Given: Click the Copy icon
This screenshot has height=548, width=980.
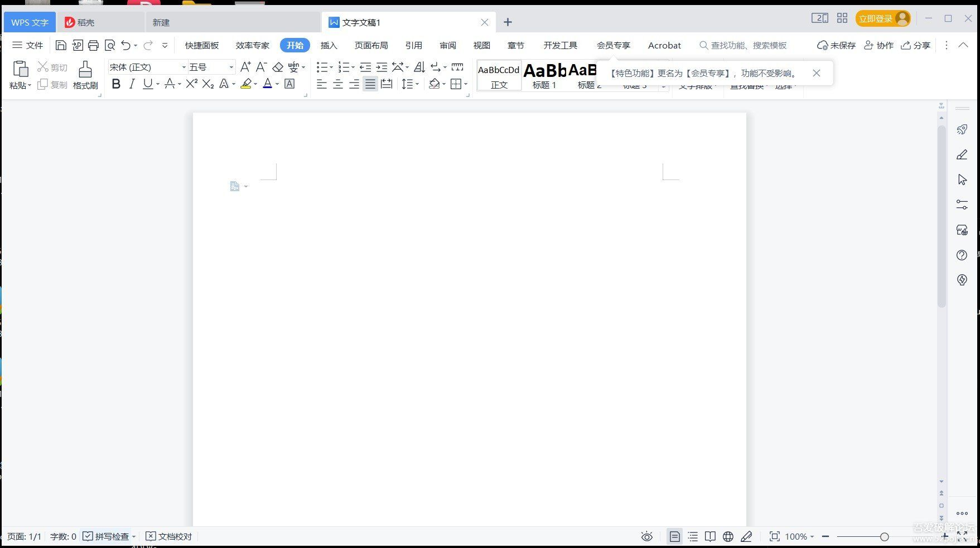Looking at the screenshot, I should [x=43, y=84].
